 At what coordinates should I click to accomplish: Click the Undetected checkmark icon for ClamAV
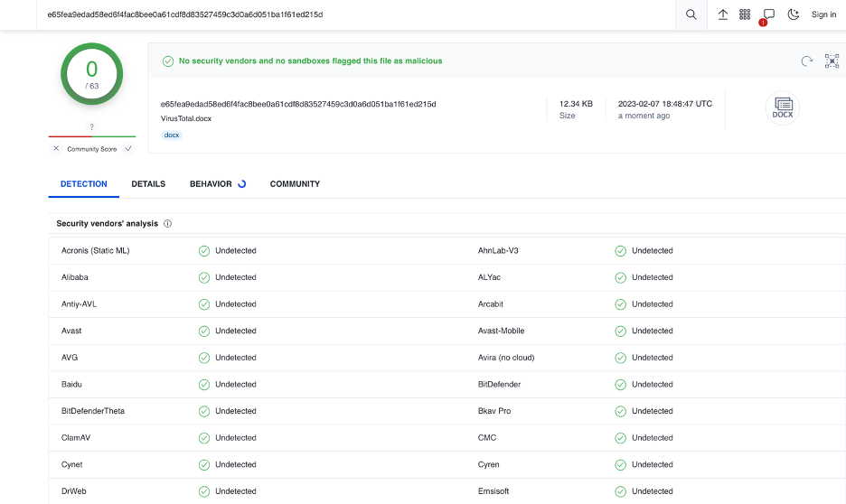pos(204,438)
